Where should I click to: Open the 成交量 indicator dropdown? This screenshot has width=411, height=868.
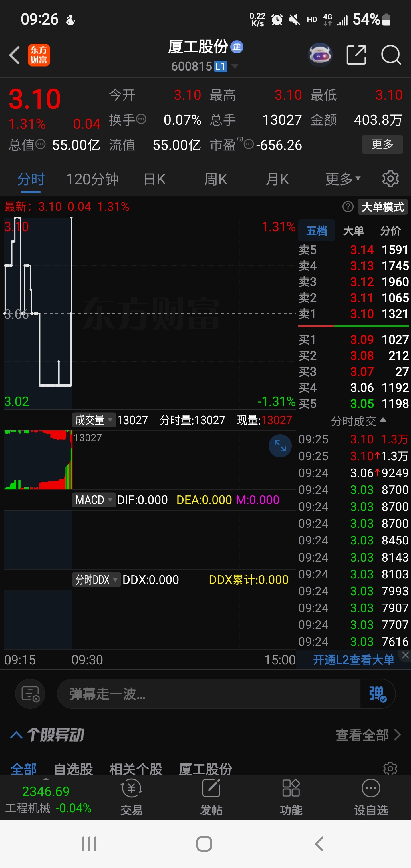pos(94,420)
